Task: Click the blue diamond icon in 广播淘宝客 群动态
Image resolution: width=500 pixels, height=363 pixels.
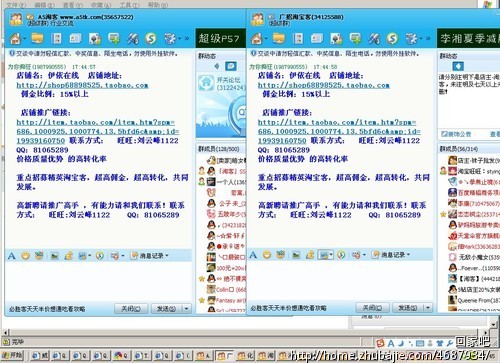Action: pos(458,66)
